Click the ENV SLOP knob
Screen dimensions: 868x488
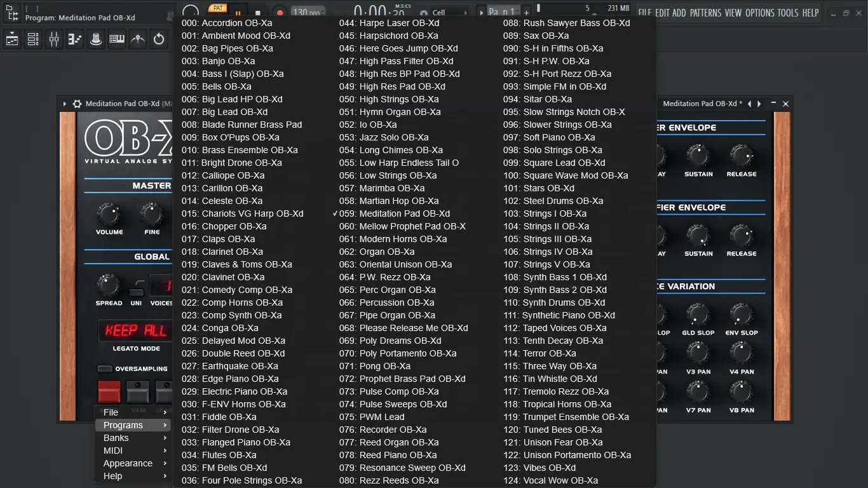(742, 315)
